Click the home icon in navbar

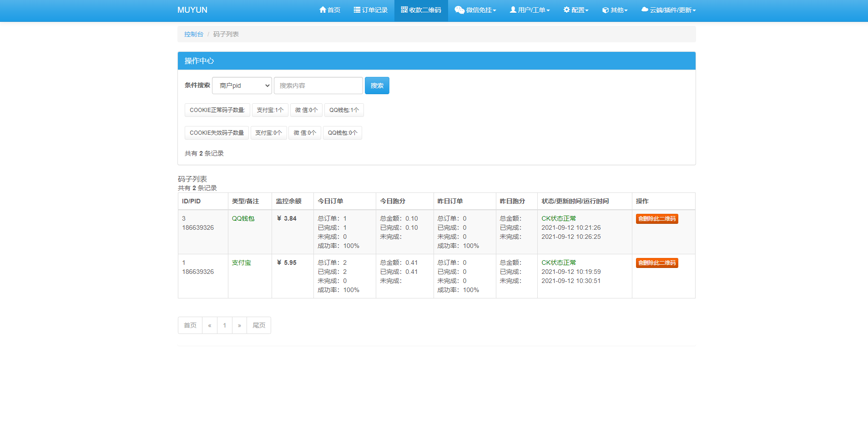point(323,10)
